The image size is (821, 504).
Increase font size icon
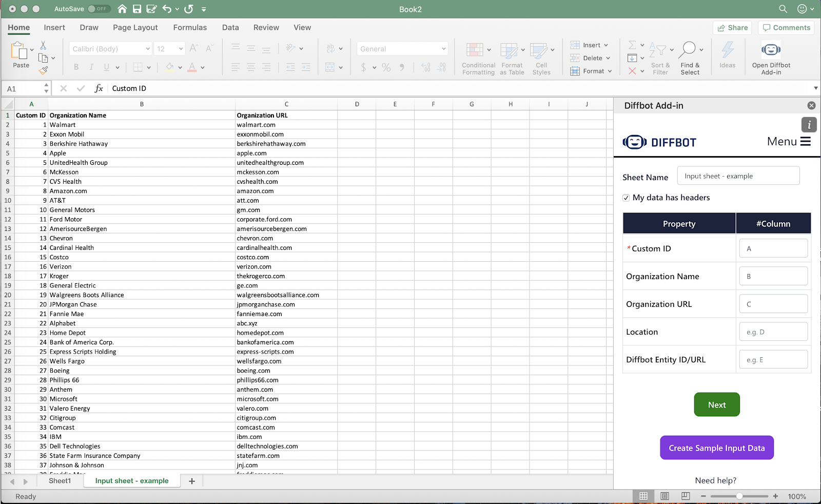193,48
